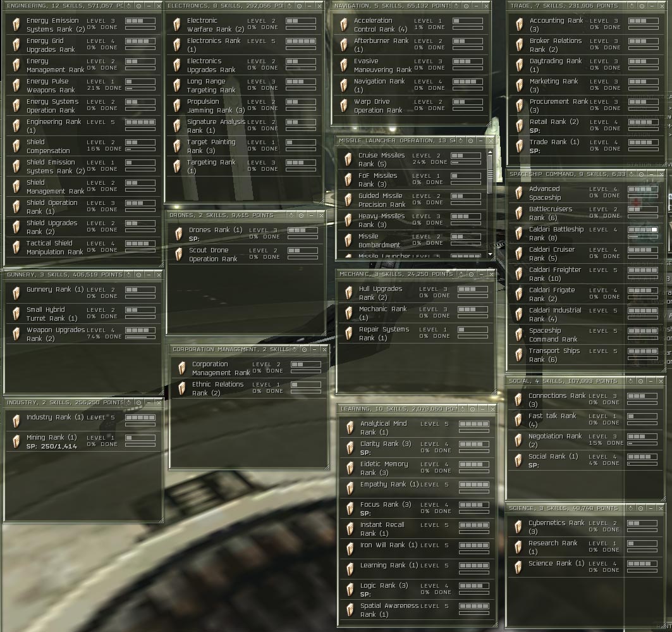This screenshot has height=632, width=672.
Task: Click the Cruise Missiles 24% progress bar
Action: (x=466, y=163)
